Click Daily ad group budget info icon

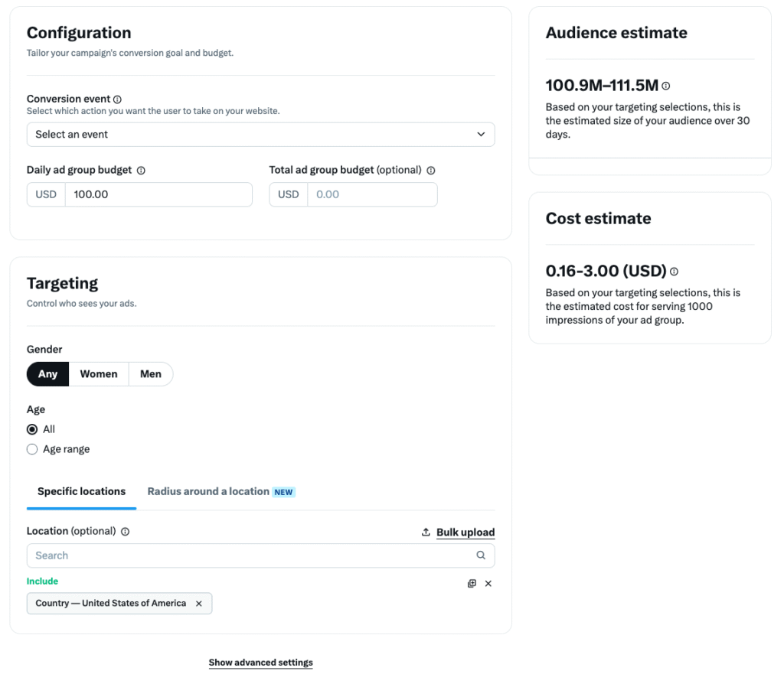[141, 171]
